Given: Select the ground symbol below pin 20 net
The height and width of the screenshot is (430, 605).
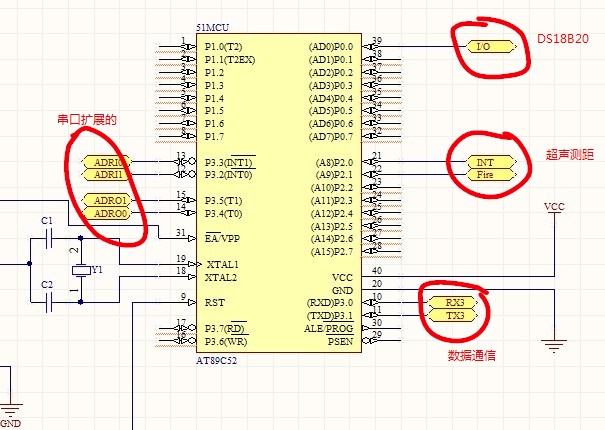Looking at the screenshot, I should [554, 346].
